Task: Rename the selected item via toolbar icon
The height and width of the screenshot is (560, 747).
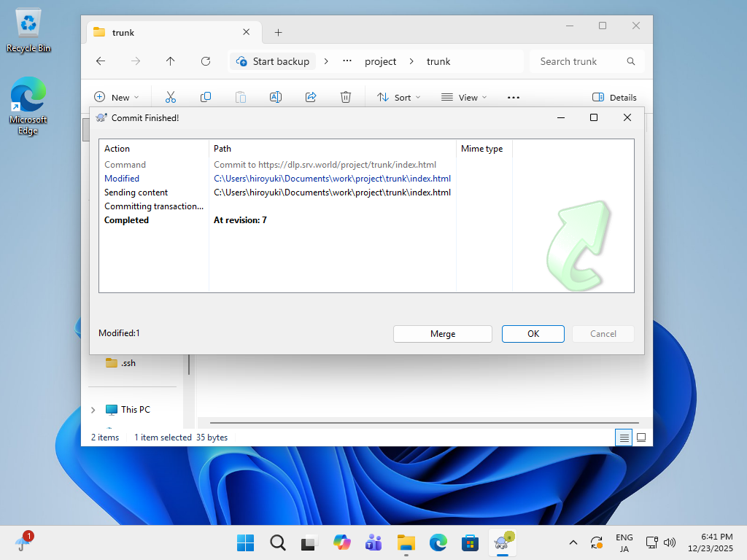Action: pos(276,96)
